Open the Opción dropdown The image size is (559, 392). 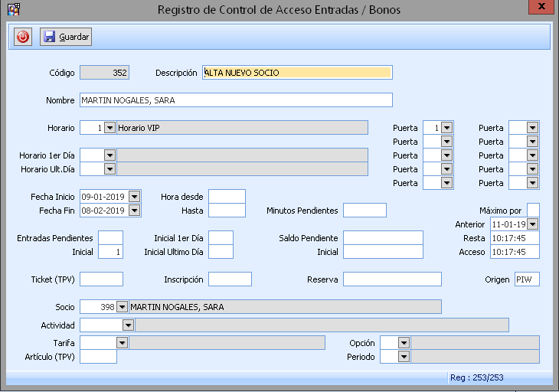pos(404,343)
